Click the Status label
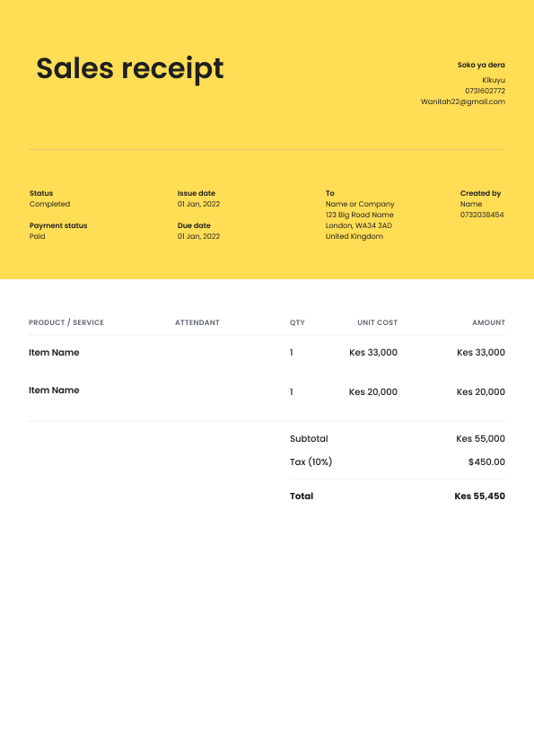This screenshot has width=534, height=756. point(41,193)
